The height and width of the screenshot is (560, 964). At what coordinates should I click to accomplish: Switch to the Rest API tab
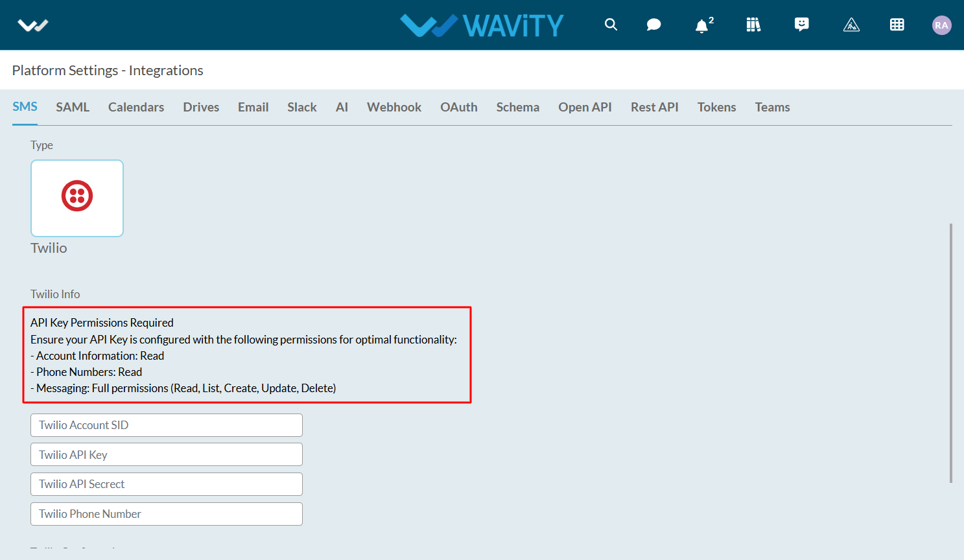[x=655, y=107]
